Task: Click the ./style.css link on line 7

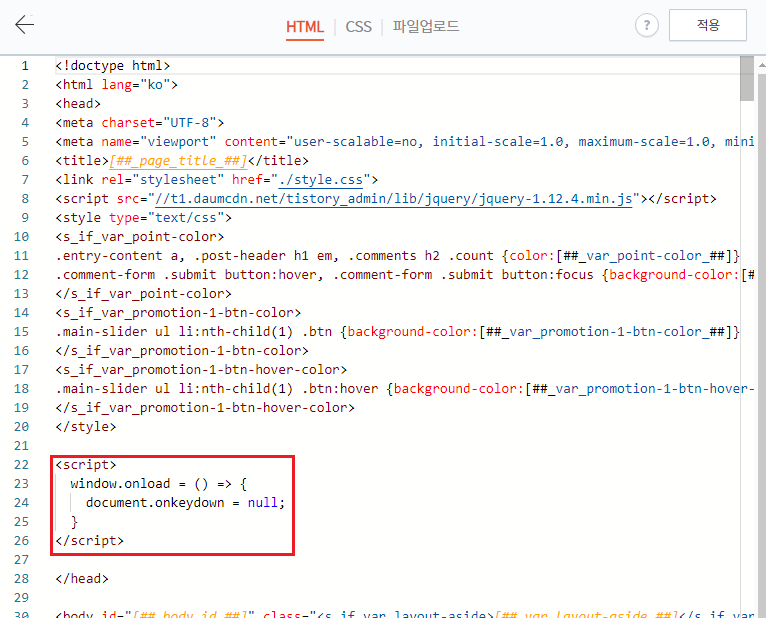Action: point(321,180)
